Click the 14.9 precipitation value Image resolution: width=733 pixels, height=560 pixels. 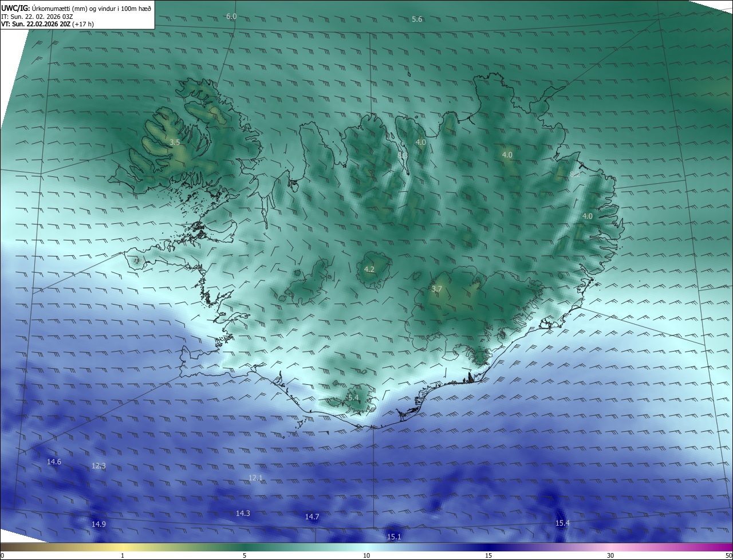click(x=98, y=524)
